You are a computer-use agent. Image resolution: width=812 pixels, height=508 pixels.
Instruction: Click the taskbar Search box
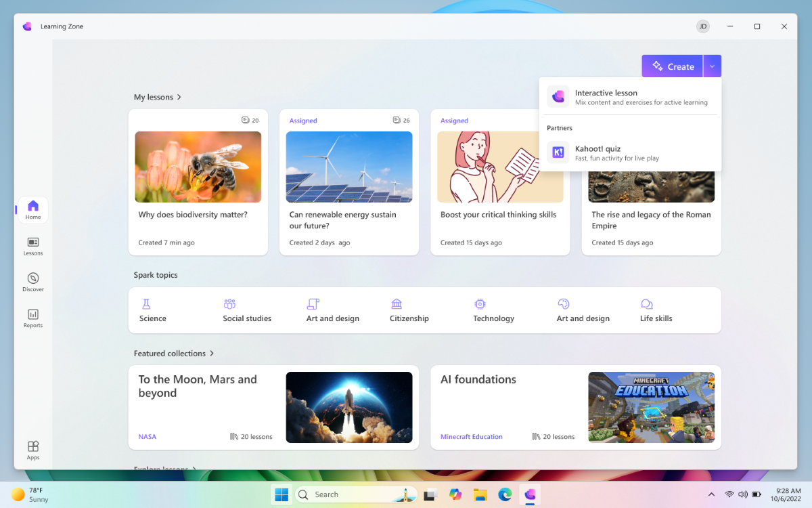(x=355, y=494)
